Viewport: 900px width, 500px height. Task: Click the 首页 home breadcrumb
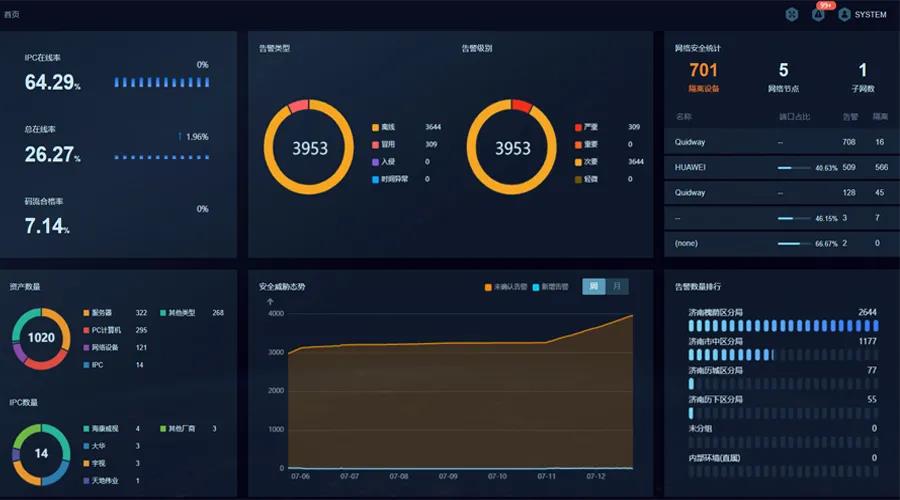coord(12,15)
